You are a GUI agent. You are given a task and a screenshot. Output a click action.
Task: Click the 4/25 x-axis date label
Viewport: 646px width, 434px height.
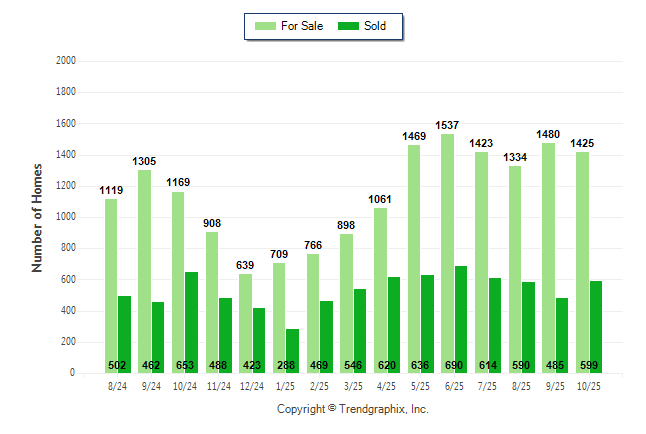point(387,385)
